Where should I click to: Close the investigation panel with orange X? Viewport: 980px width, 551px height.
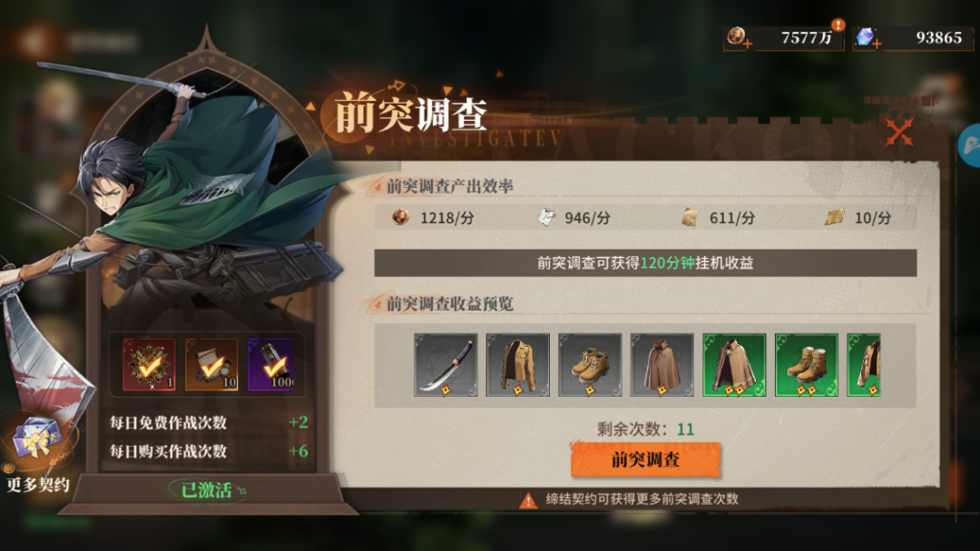[x=899, y=132]
